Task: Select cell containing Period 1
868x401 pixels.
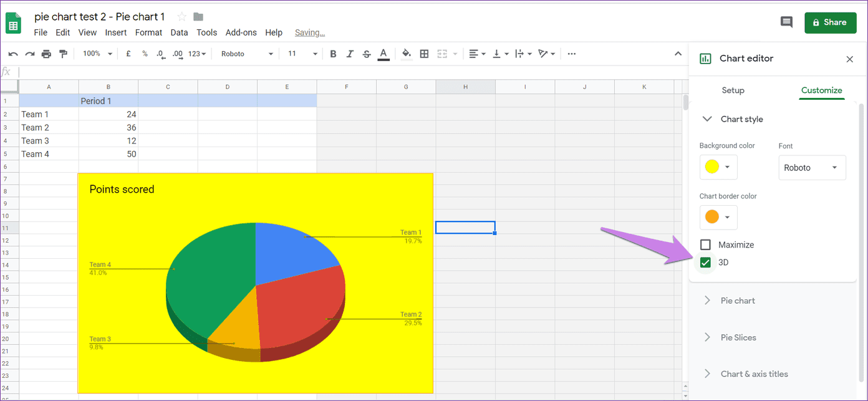Action: click(109, 100)
